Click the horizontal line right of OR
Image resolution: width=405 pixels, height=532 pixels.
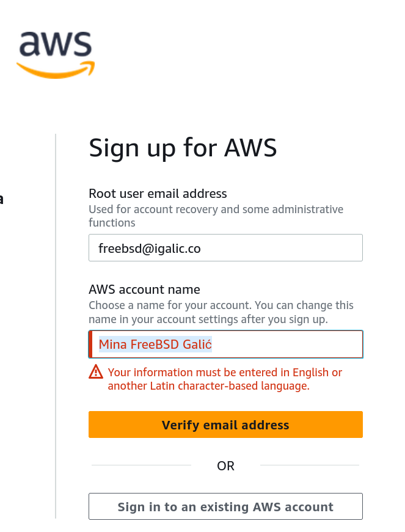(x=309, y=465)
